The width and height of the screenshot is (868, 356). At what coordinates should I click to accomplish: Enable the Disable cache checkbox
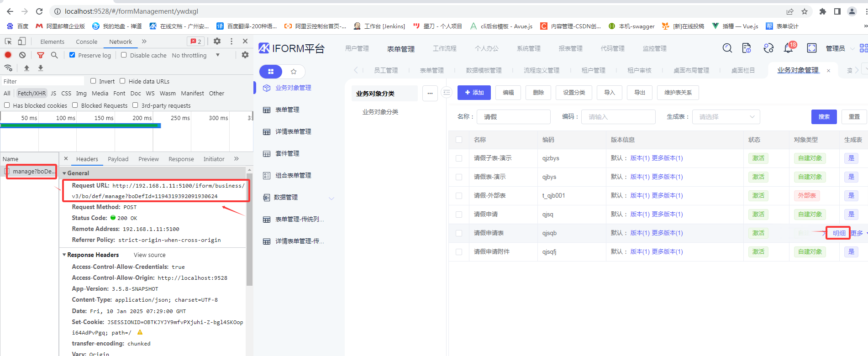124,55
